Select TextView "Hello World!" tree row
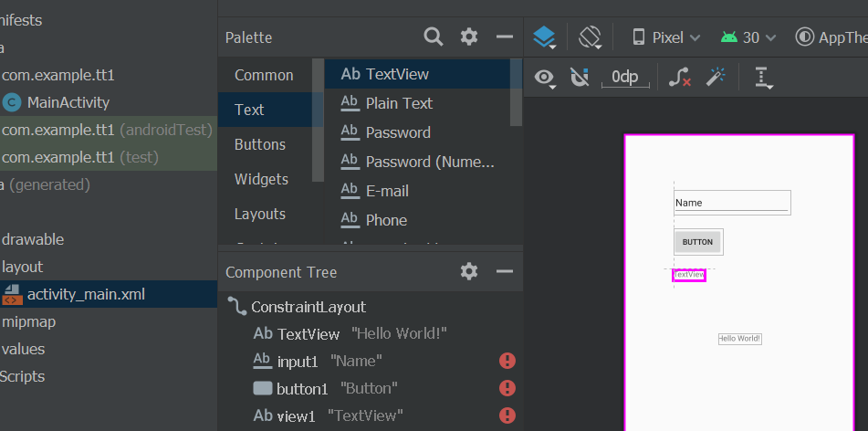The height and width of the screenshot is (431, 868). 371,333
